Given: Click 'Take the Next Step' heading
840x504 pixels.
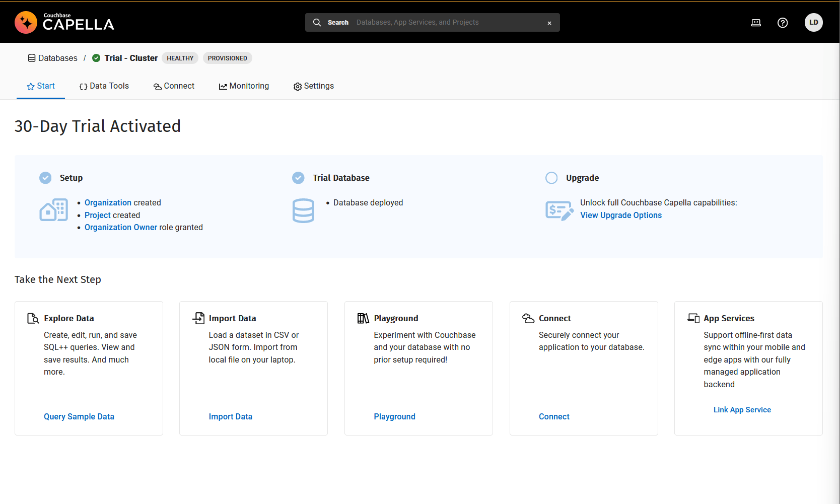Looking at the screenshot, I should tap(58, 280).
